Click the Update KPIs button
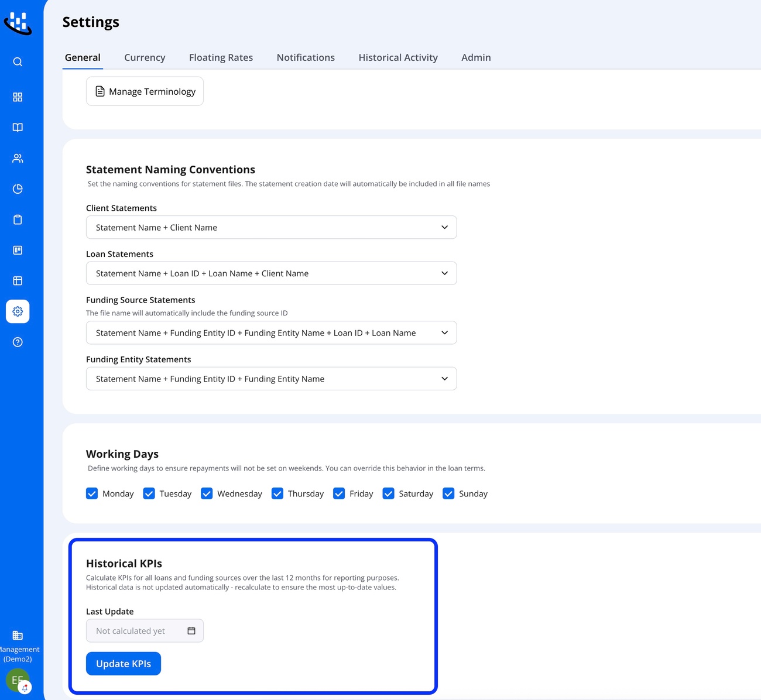This screenshot has width=761, height=700. [x=124, y=664]
